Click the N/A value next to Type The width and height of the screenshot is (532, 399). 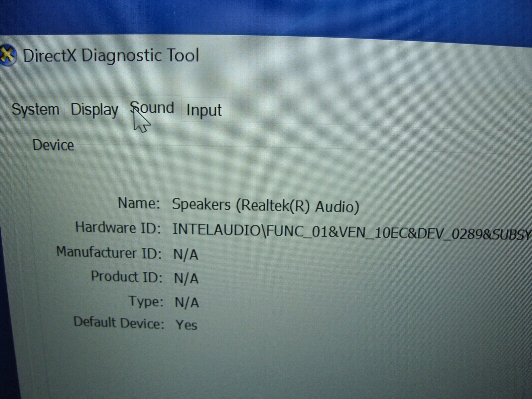[187, 303]
